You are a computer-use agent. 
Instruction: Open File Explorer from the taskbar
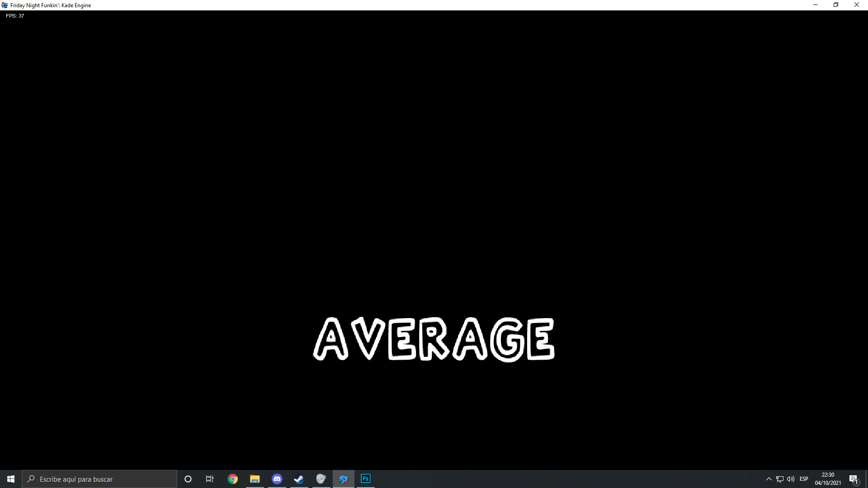click(x=255, y=479)
